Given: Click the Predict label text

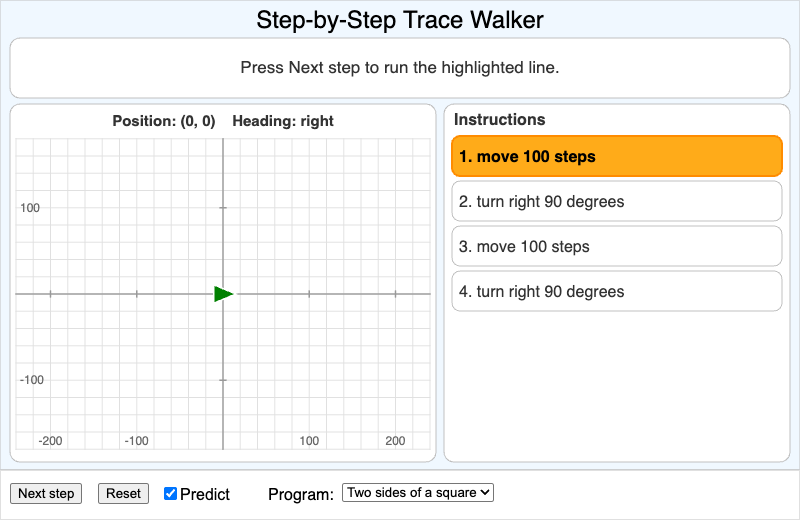Looking at the screenshot, I should 205,494.
